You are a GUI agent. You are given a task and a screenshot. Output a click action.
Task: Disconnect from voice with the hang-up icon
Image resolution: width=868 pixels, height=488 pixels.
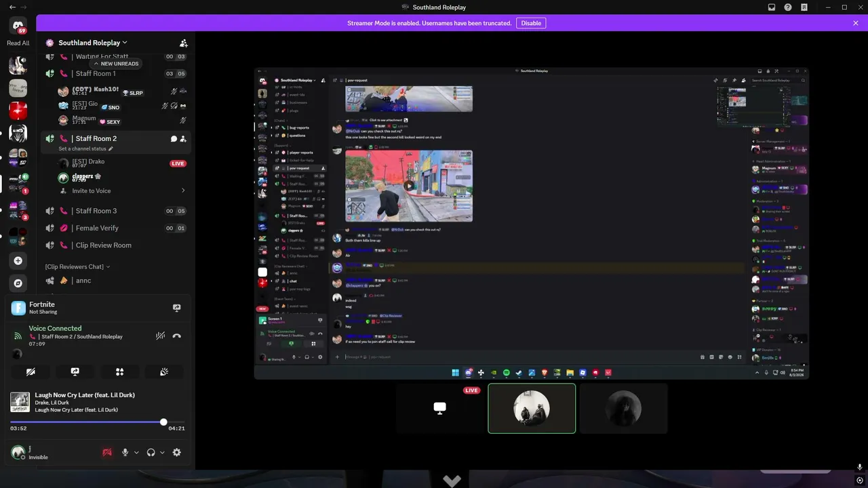177,335
